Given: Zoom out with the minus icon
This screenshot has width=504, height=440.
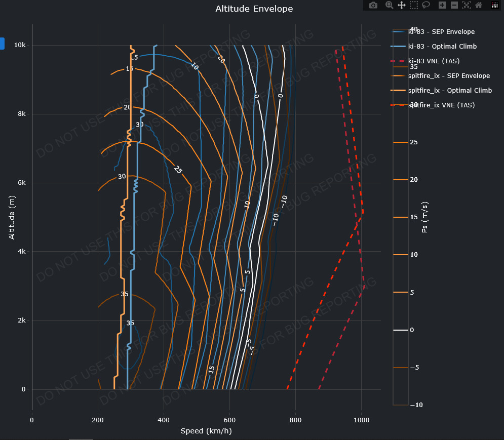Looking at the screenshot, I should click(454, 5).
